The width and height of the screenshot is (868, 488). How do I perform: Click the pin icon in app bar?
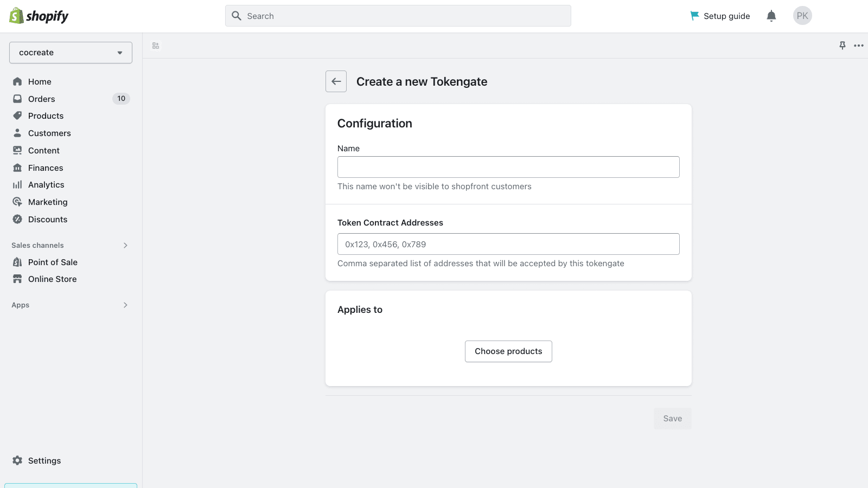click(x=842, y=46)
